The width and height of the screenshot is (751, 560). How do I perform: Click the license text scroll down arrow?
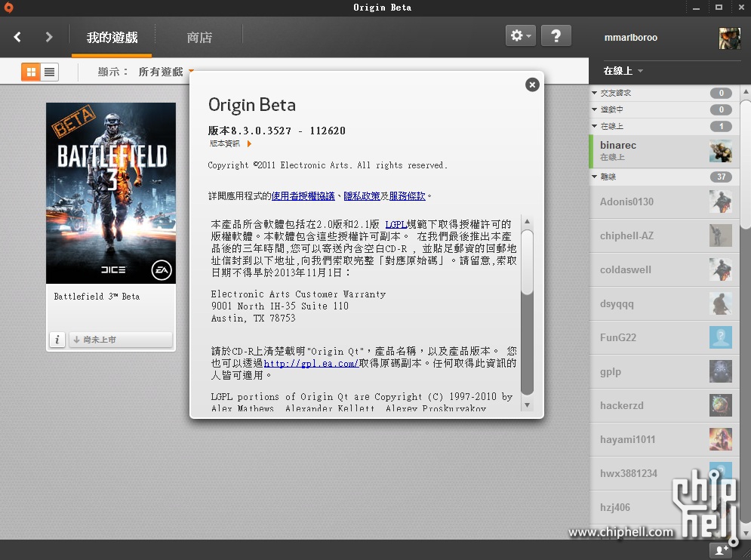pyautogui.click(x=527, y=405)
